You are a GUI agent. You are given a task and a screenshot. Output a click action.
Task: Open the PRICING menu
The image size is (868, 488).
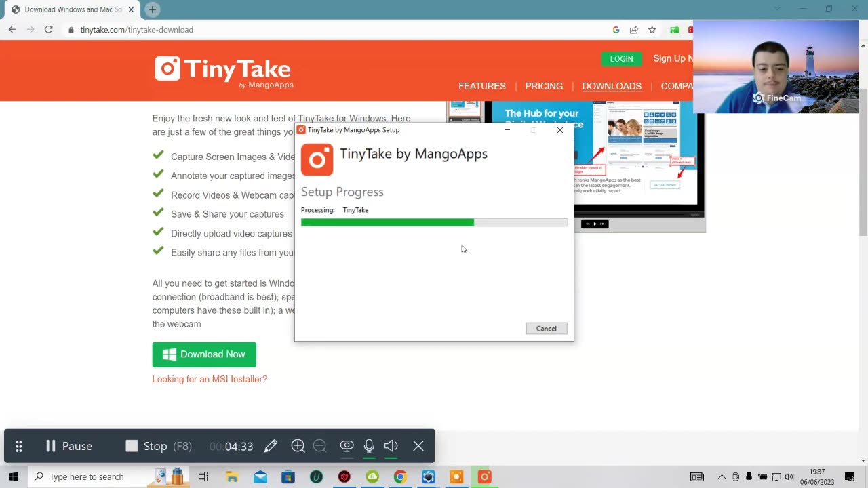pyautogui.click(x=544, y=86)
